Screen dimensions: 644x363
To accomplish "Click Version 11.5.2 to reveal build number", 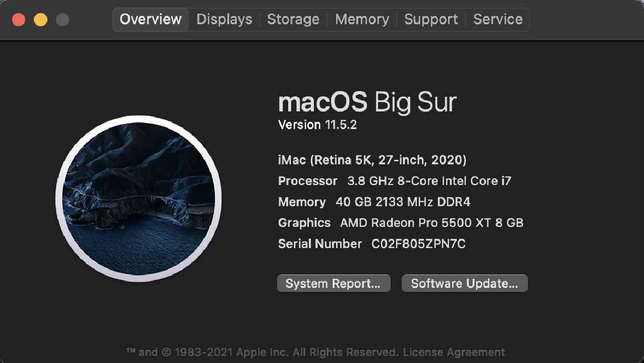I will (317, 125).
